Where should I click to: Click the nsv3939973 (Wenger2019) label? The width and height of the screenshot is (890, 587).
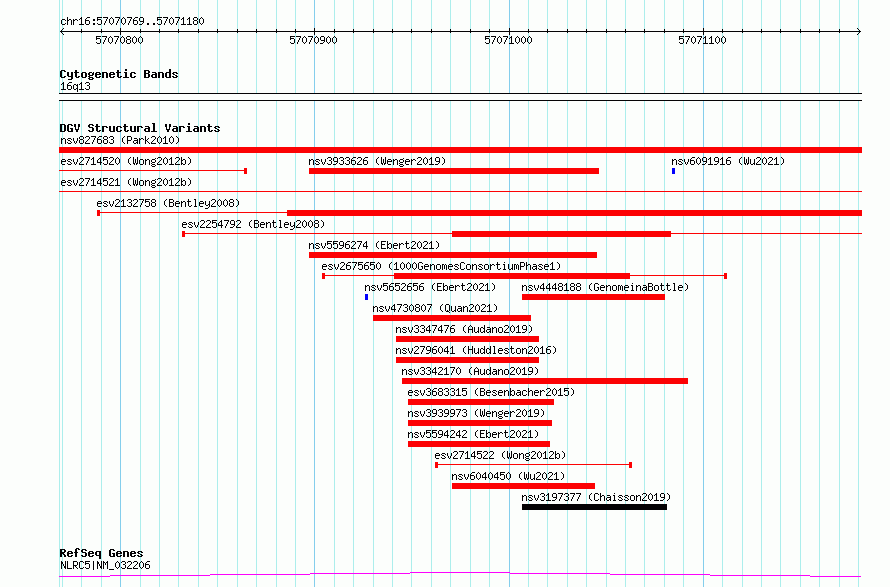click(476, 413)
